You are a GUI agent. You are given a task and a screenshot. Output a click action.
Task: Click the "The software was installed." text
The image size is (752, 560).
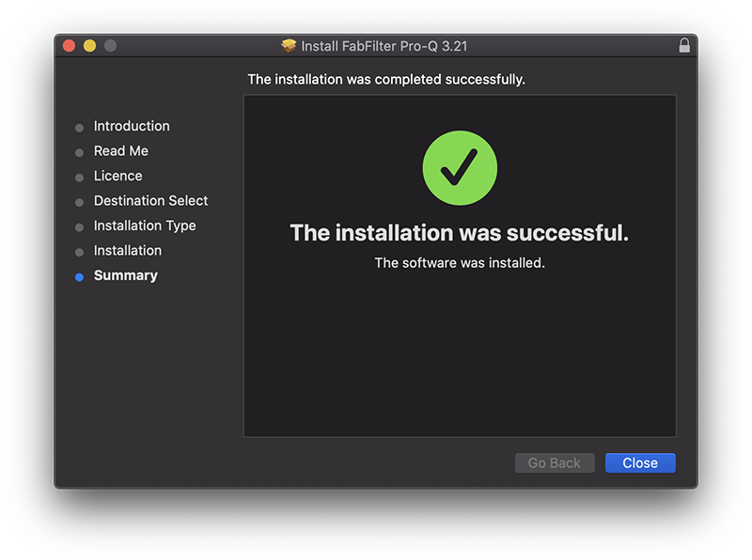pos(460,263)
